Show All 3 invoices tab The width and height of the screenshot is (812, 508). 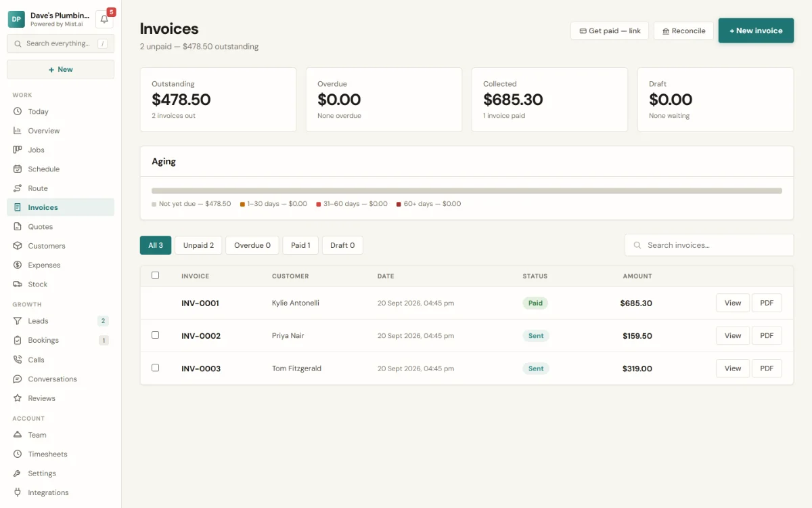pyautogui.click(x=156, y=245)
